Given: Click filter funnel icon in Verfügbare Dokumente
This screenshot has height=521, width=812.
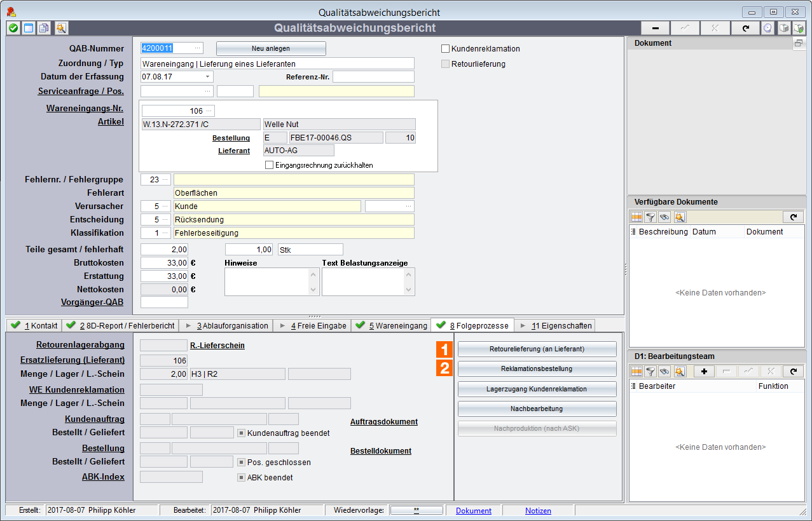Looking at the screenshot, I should coord(650,217).
